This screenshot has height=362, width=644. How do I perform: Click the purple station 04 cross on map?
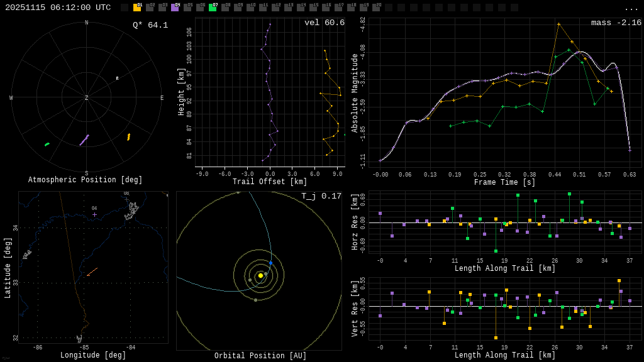(94, 214)
